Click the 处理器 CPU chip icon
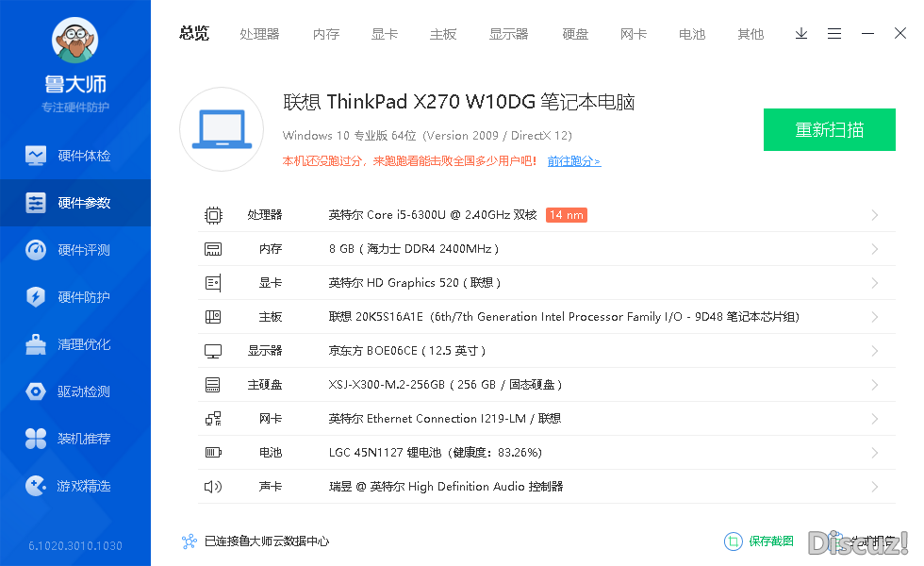Image resolution: width=924 pixels, height=566 pixels. pos(213,215)
